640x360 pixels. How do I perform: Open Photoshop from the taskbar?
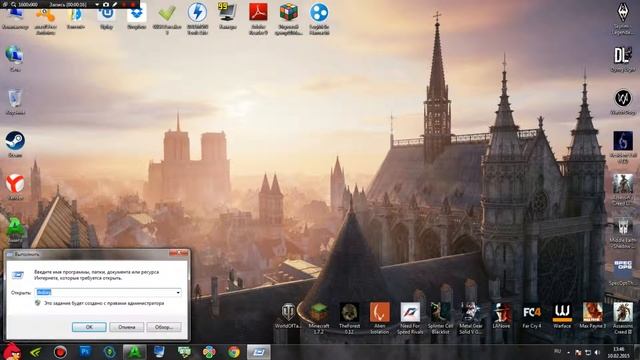(85, 351)
